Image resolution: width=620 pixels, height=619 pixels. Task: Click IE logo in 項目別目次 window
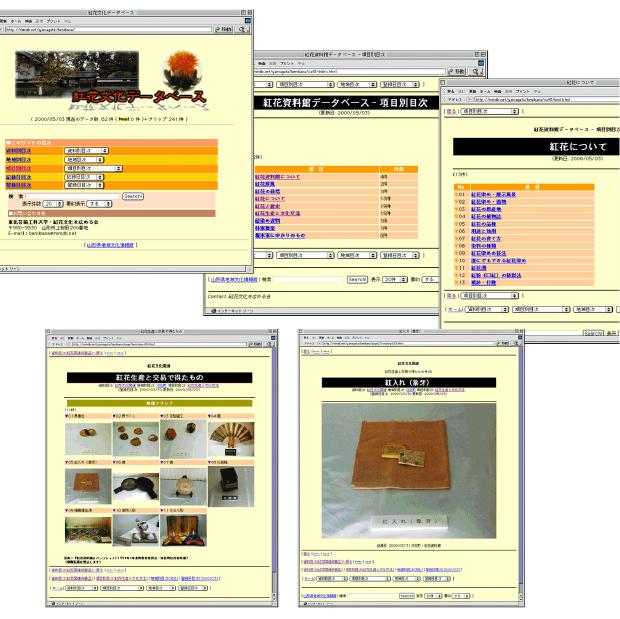click(x=481, y=63)
